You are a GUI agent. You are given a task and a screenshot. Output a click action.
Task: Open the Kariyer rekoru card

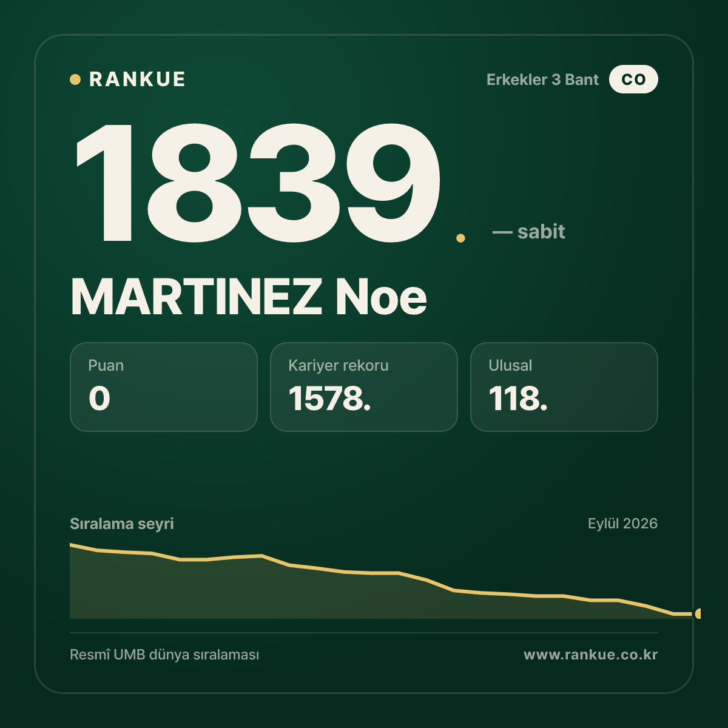364,387
